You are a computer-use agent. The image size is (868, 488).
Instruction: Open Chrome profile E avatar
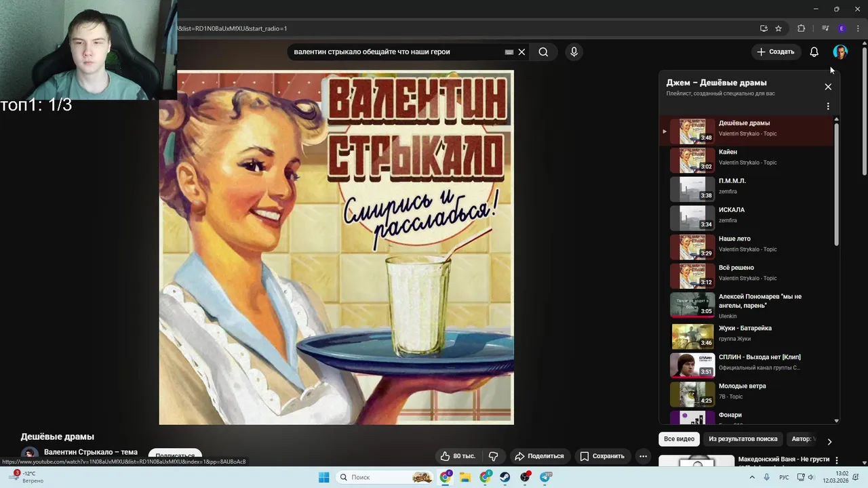tap(842, 28)
